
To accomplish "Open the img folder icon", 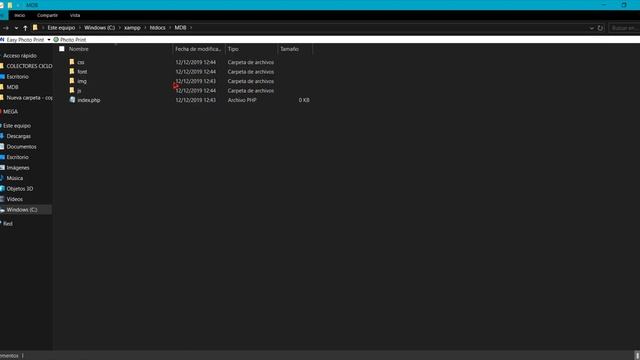I will [x=72, y=81].
